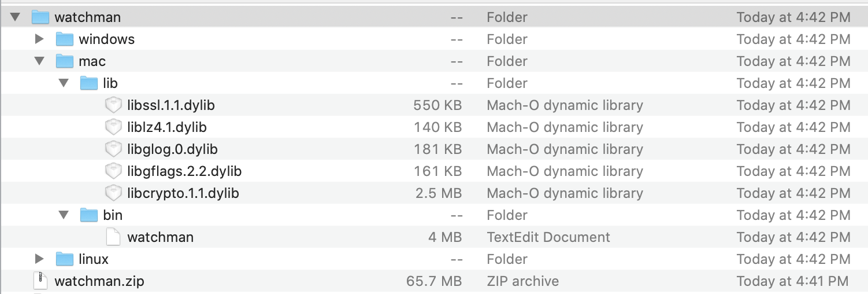Select the watchman.zip file name
Image resolution: width=868 pixels, height=294 pixels.
[99, 281]
